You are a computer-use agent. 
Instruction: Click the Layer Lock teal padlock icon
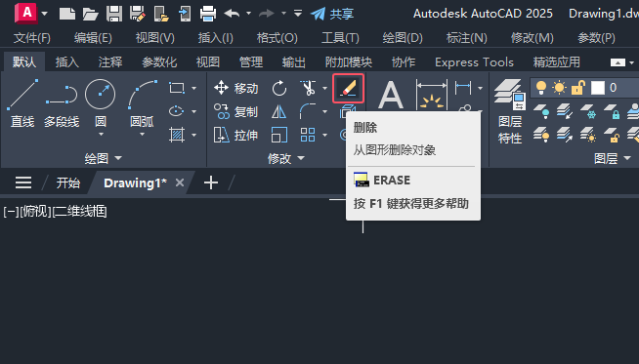click(612, 111)
